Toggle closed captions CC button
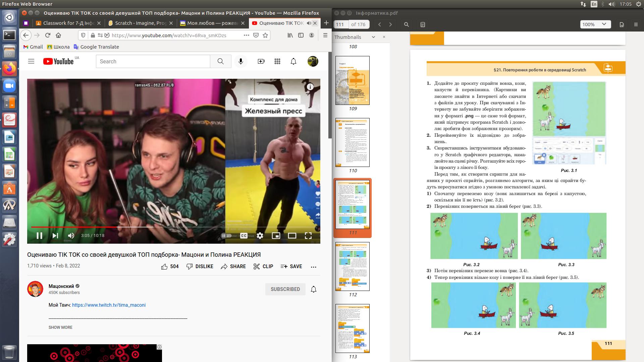The image size is (644, 362). (244, 236)
